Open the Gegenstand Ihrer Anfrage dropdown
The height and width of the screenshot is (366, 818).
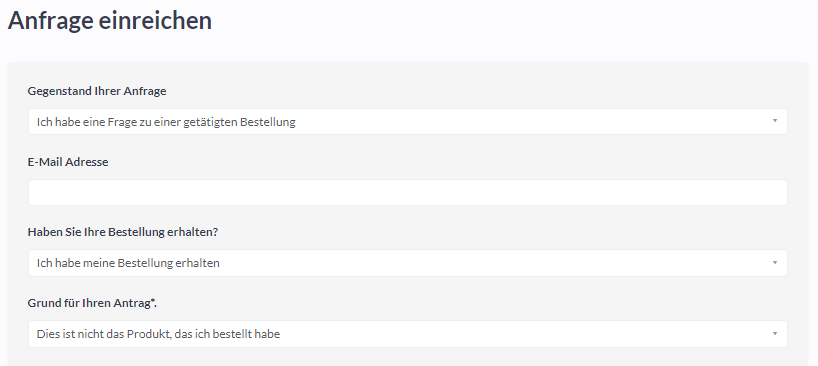(x=407, y=121)
